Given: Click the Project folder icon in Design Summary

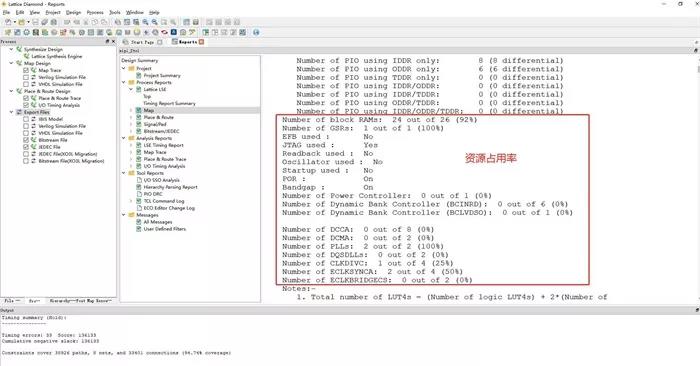Looking at the screenshot, I should pyautogui.click(x=132, y=68).
